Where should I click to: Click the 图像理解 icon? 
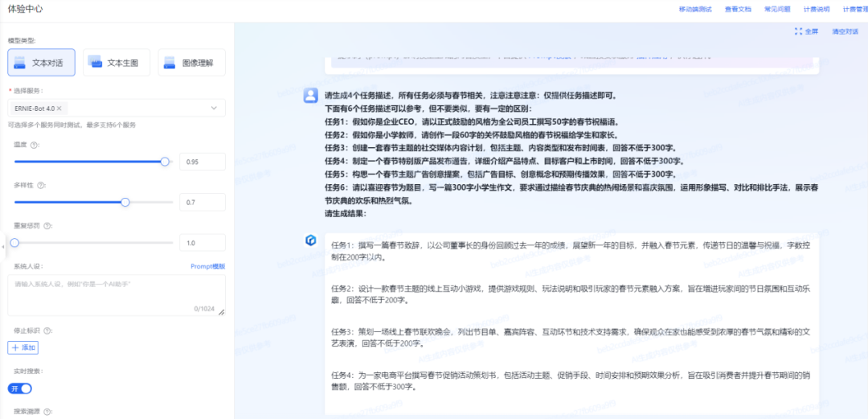(x=170, y=64)
